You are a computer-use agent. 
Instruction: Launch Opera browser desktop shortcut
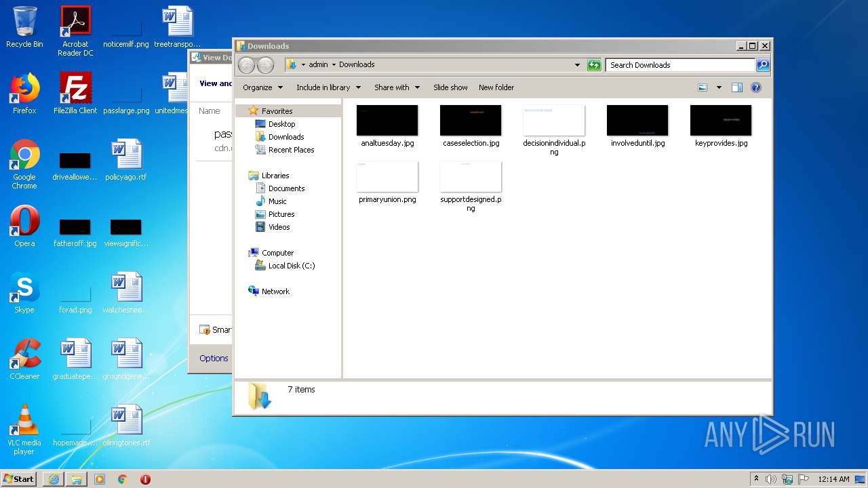coord(24,226)
